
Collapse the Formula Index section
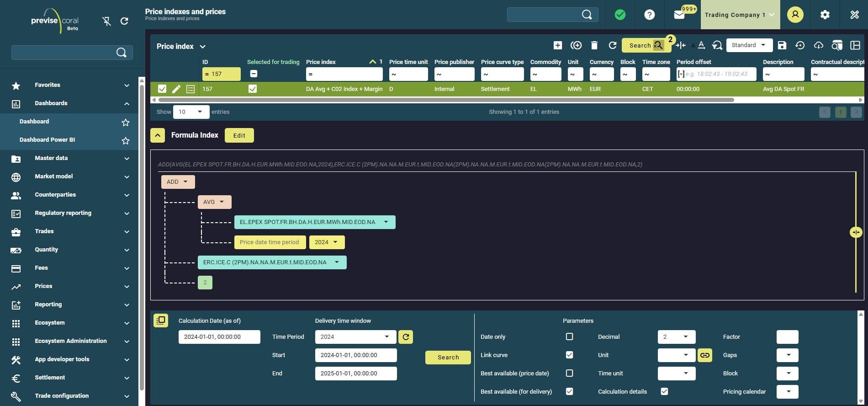pyautogui.click(x=158, y=135)
